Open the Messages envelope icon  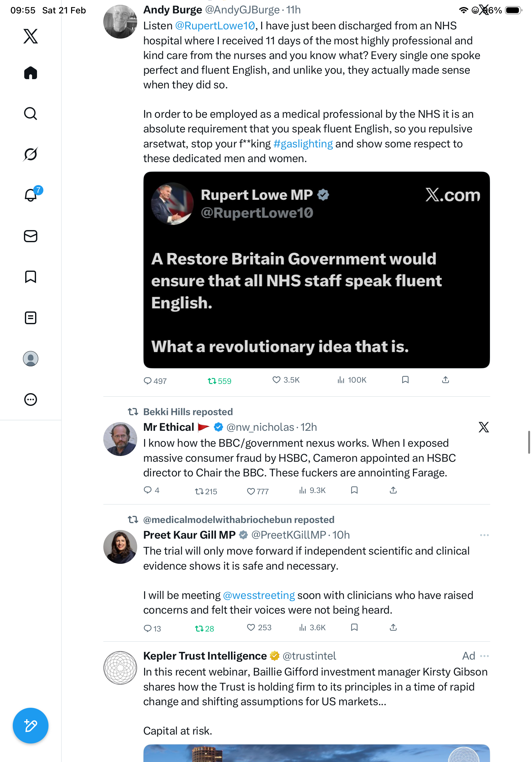point(31,236)
